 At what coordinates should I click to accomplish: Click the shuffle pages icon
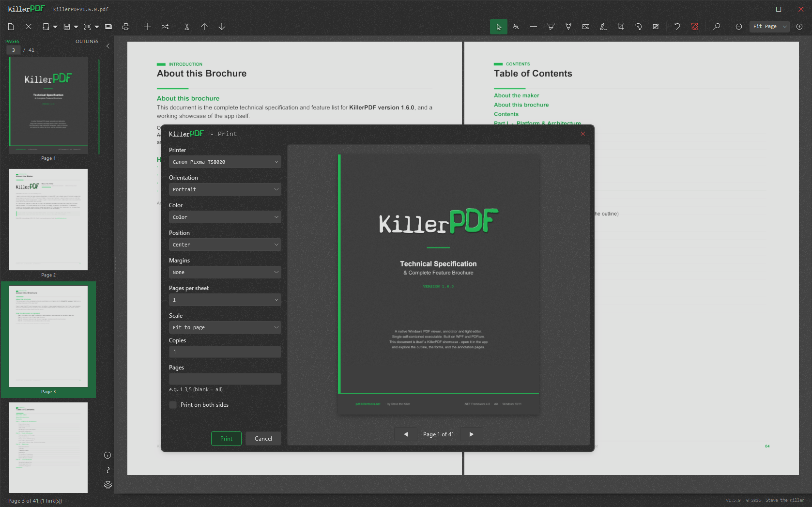pos(165,27)
